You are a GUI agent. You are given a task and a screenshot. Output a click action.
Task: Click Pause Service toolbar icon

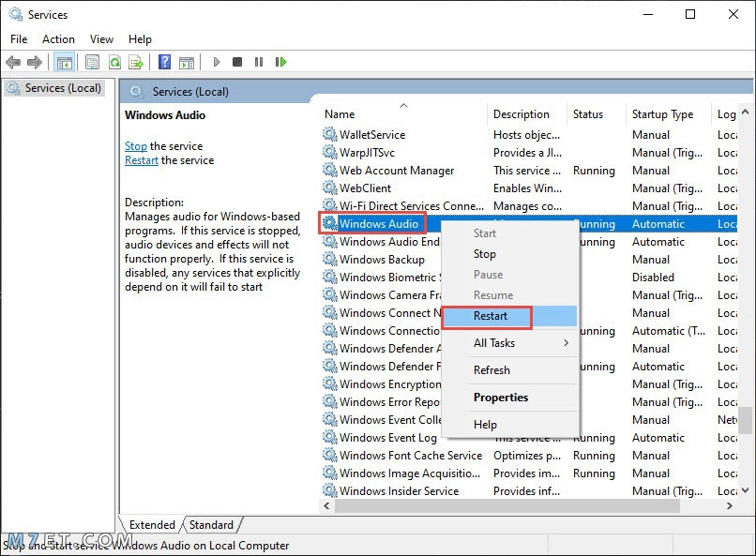259,62
